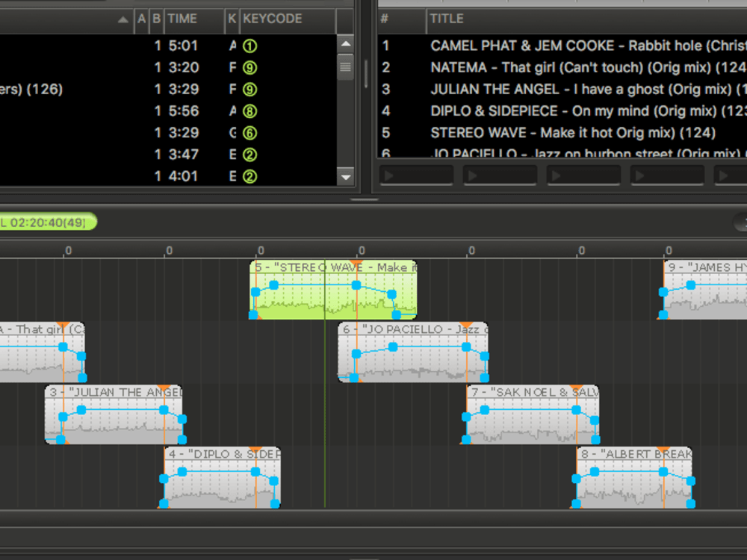This screenshot has width=747, height=560.
Task: Select playlist track JO PACIELLO
Action: [562, 152]
